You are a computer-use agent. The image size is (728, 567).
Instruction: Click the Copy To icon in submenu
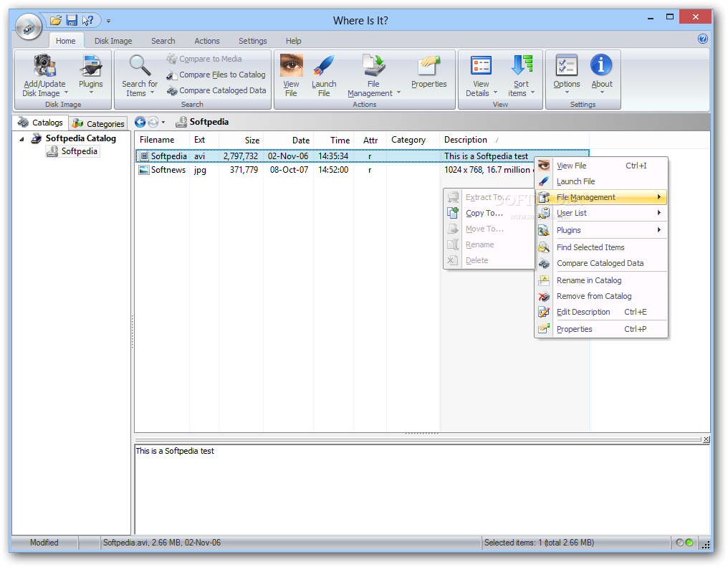click(453, 213)
